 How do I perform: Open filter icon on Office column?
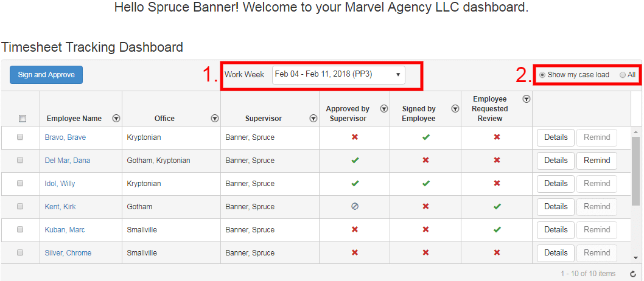[x=215, y=119]
